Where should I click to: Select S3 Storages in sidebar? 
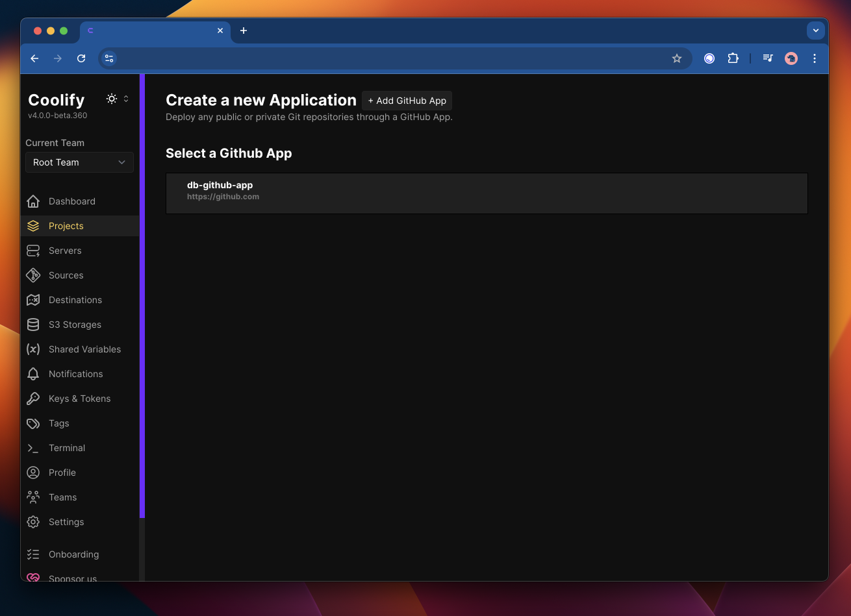pos(79,325)
